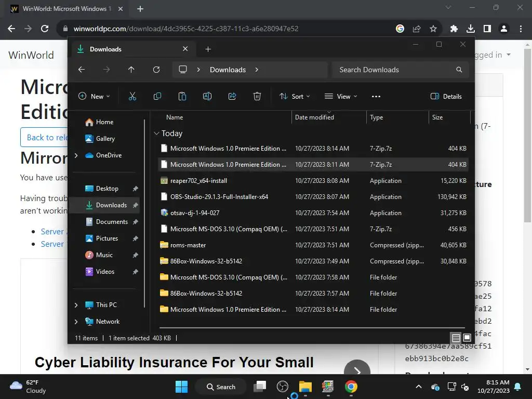Open Chrome profile avatar icon
532x399 pixels.
tap(504, 29)
